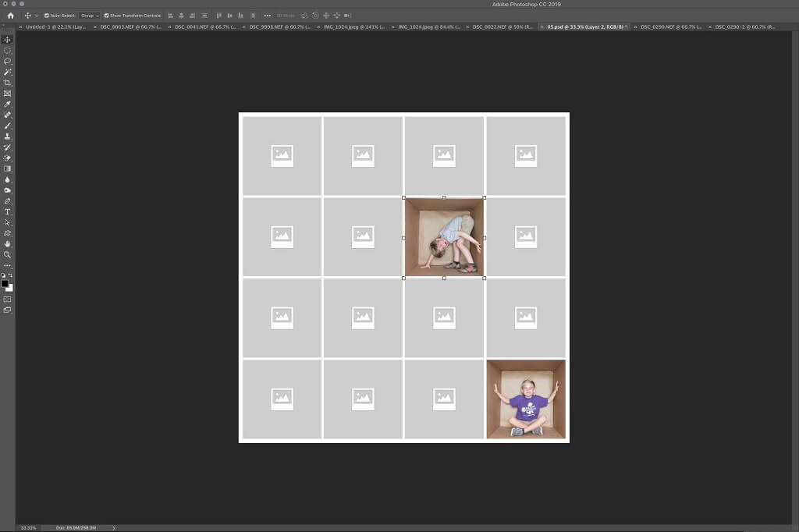799x532 pixels.
Task: Open the Group auto-select dropdown
Action: tap(90, 16)
